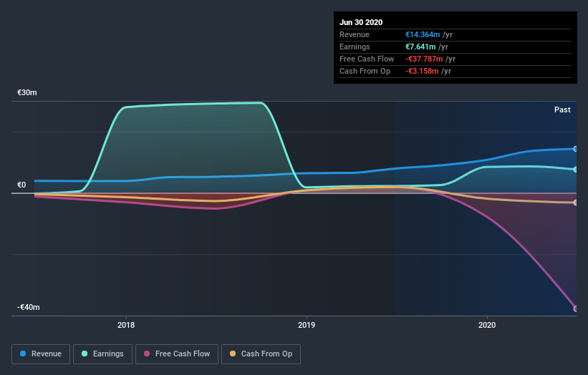Click the Earnings endpoint marker on the teal line
This screenshot has width=588, height=375.
click(x=575, y=170)
